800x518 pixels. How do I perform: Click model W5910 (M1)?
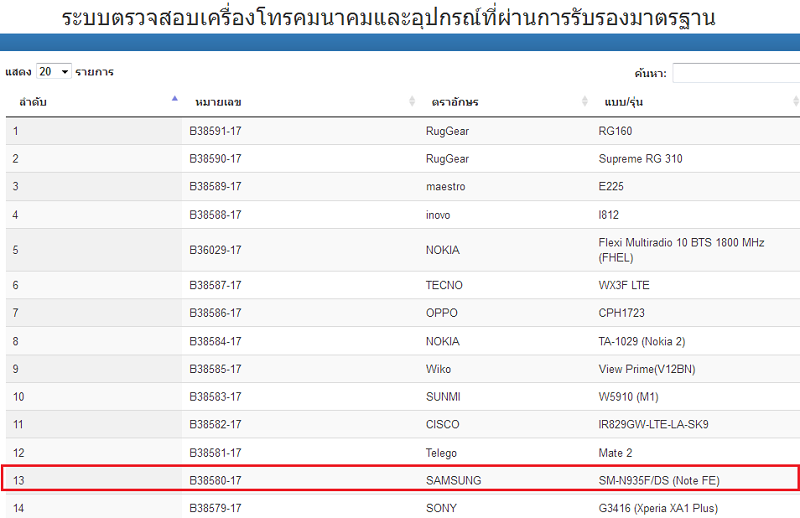[629, 397]
